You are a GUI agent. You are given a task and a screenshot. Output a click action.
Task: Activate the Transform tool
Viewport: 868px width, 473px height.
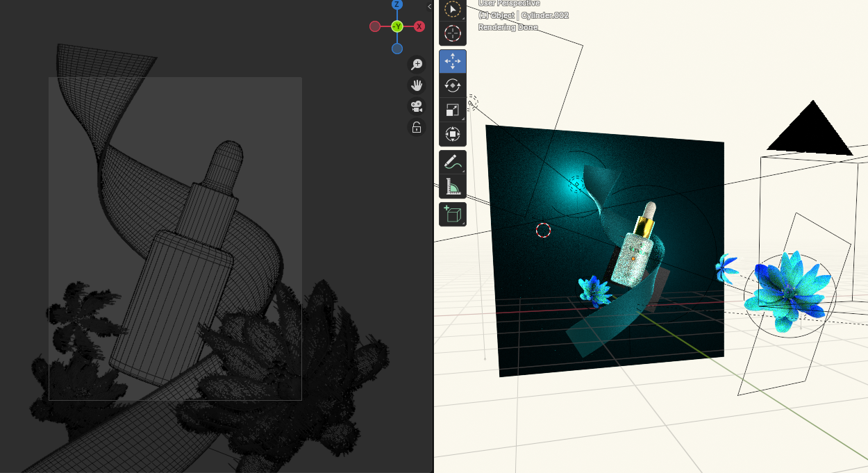coord(452,133)
